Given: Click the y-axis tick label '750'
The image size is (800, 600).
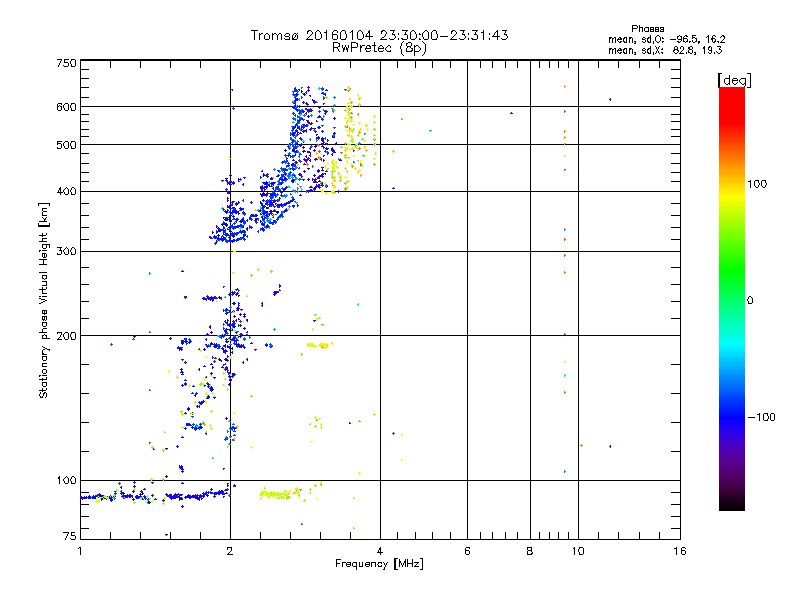Looking at the screenshot, I should click(x=66, y=63).
